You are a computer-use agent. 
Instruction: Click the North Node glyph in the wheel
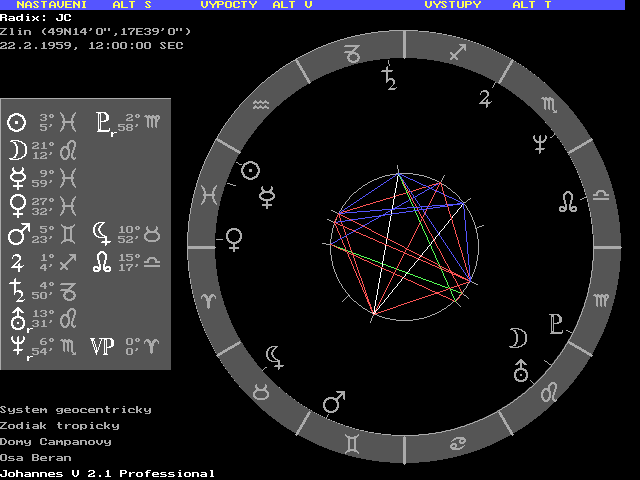[566, 201]
